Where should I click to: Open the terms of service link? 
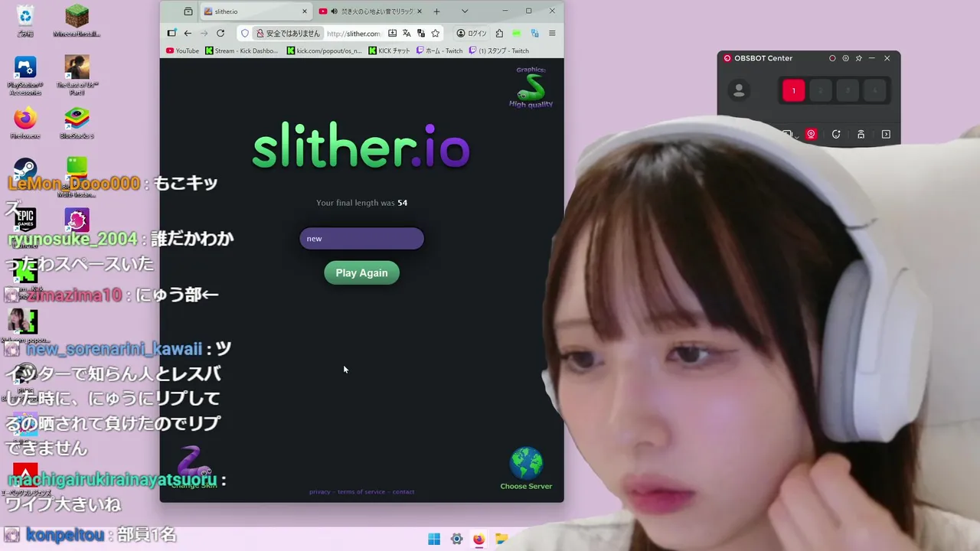[x=361, y=492]
